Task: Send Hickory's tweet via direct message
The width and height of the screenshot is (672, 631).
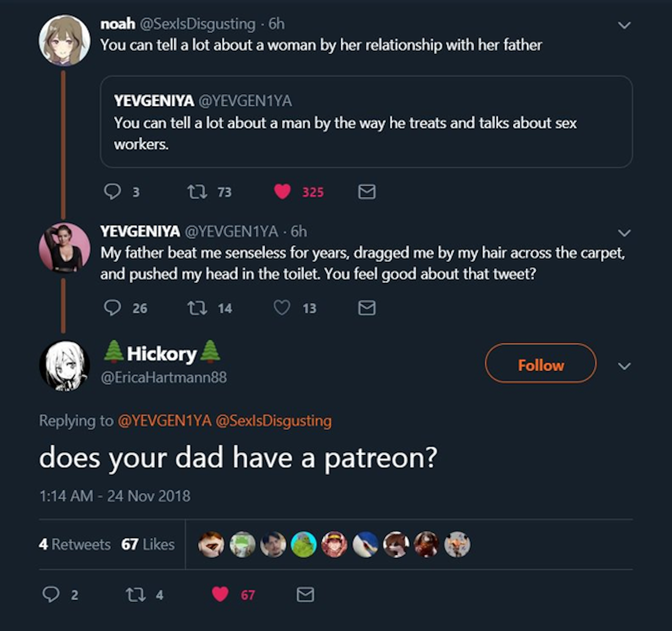Action: (305, 594)
